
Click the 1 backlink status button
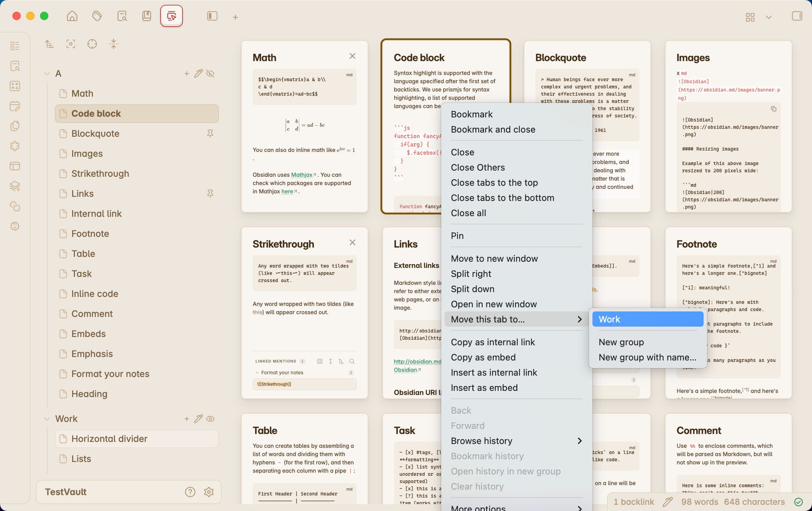[x=633, y=502]
